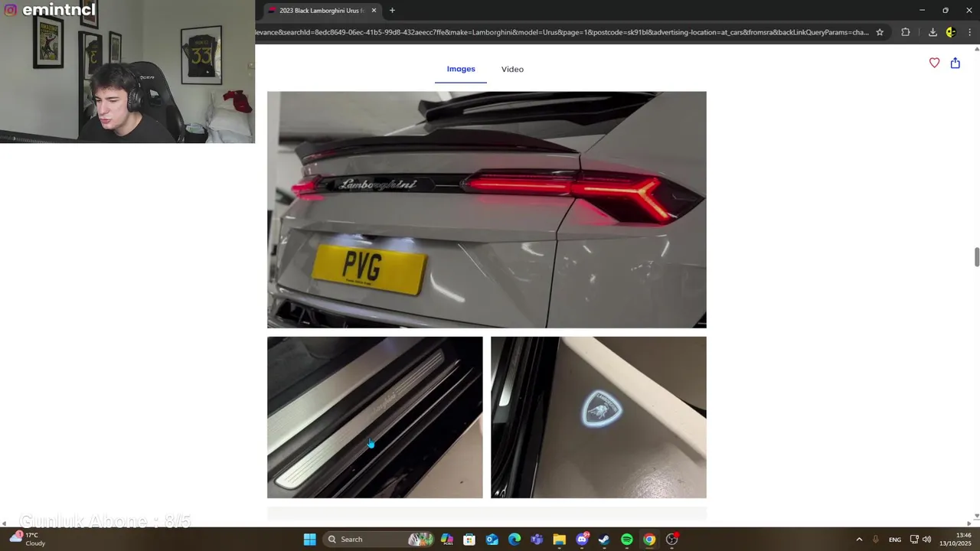Show hidden system tray icons
Screen dimensions: 980x551
(x=859, y=540)
